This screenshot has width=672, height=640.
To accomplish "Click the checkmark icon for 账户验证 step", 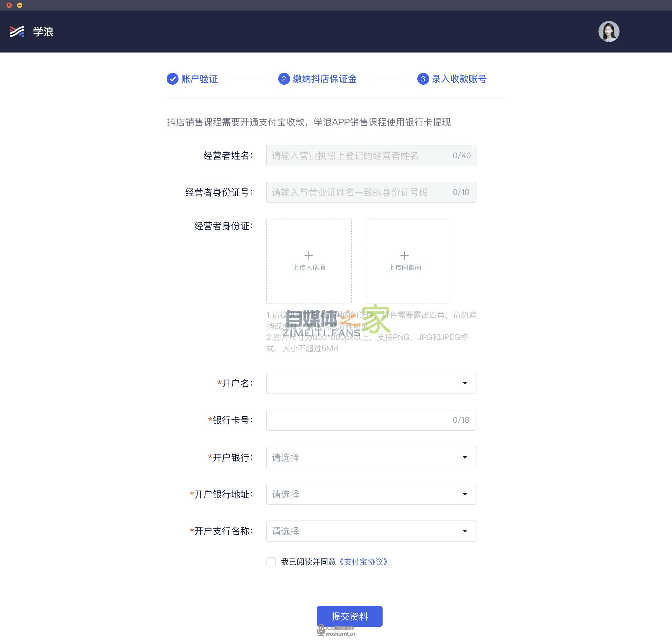I will point(172,79).
